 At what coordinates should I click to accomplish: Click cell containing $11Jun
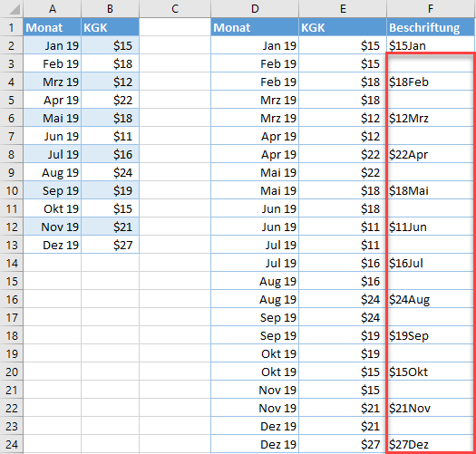point(431,227)
